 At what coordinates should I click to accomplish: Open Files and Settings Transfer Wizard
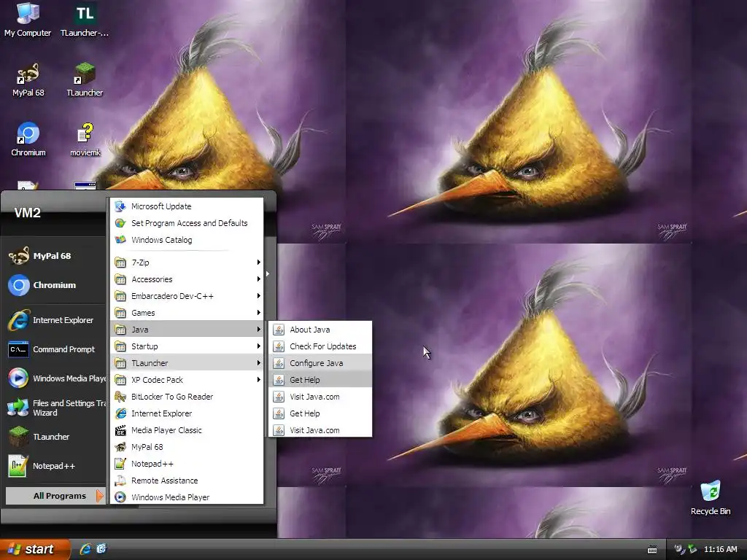55,408
